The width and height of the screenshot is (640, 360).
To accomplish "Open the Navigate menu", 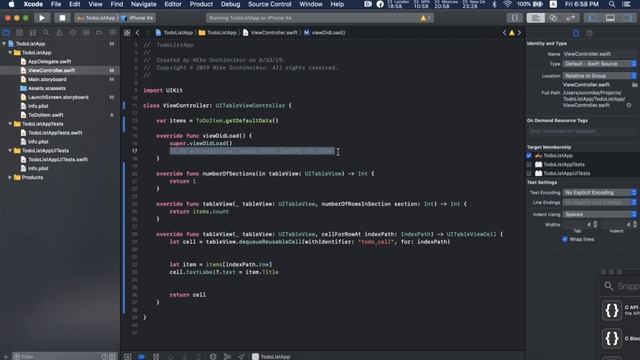I will pos(143,4).
